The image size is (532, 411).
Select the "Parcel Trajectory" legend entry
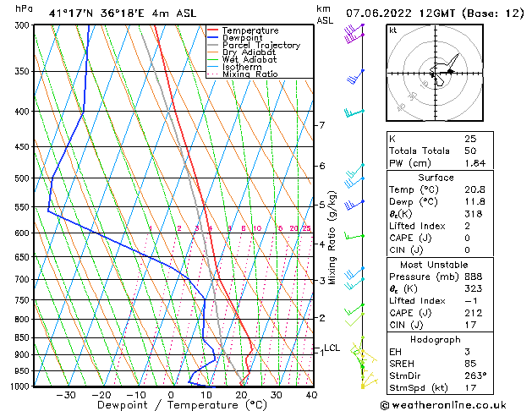(261, 45)
